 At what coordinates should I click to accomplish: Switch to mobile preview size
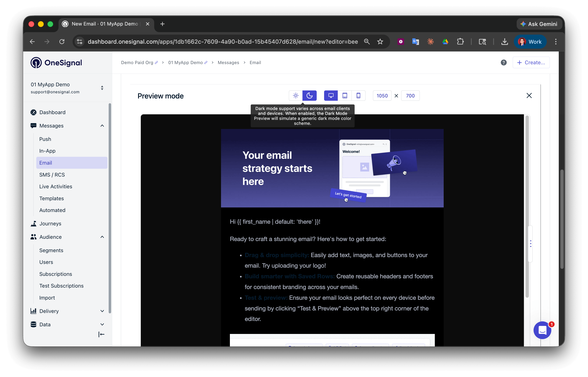[x=359, y=95]
